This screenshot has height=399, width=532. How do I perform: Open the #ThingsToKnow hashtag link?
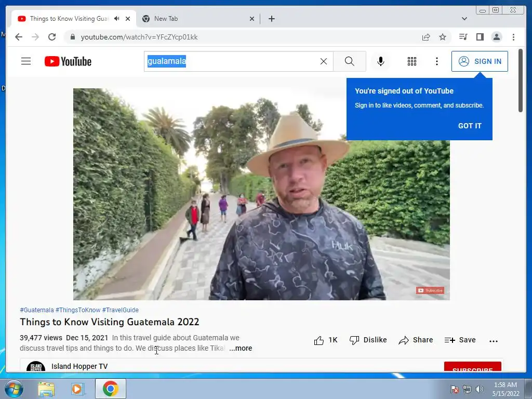click(x=78, y=310)
